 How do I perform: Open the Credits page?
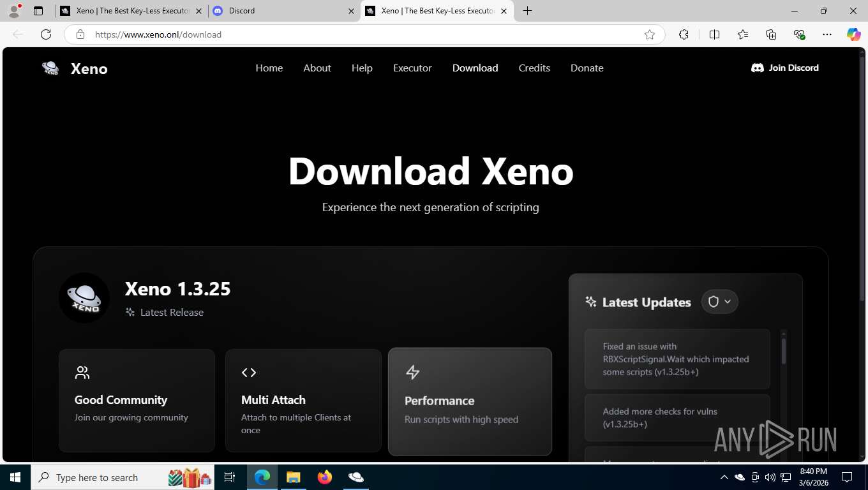534,68
